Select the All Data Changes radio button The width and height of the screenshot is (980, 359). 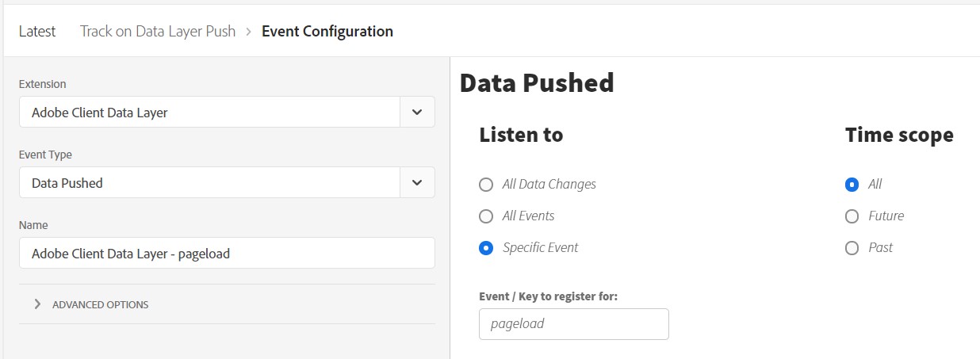coord(486,185)
